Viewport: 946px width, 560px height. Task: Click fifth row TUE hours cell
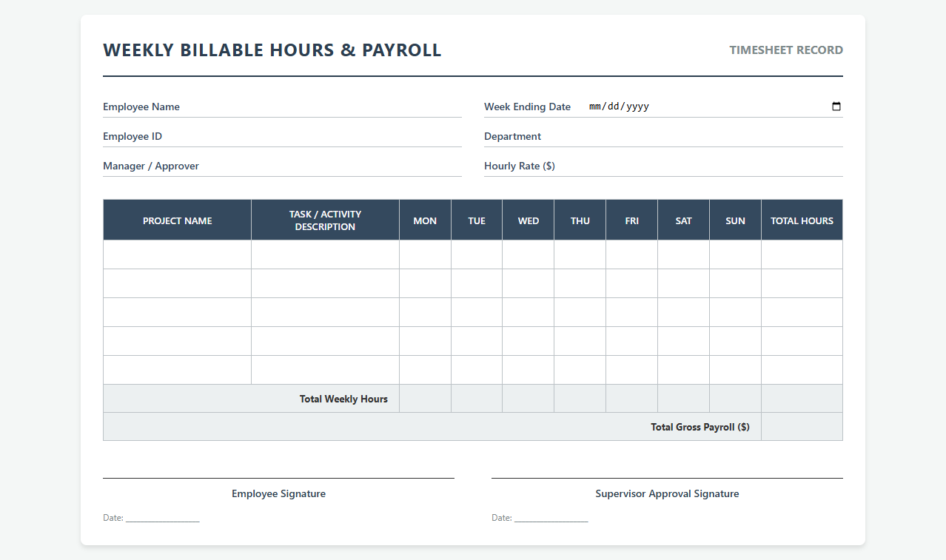477,370
